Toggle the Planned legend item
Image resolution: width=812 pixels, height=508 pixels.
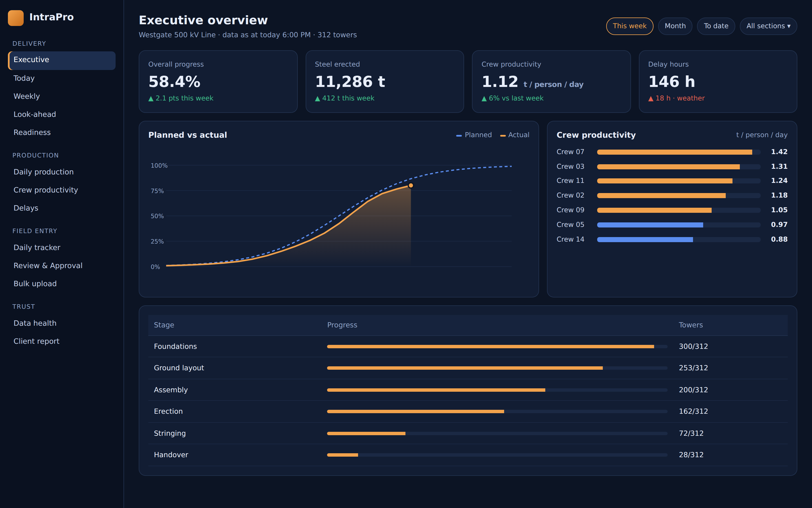[474, 135]
